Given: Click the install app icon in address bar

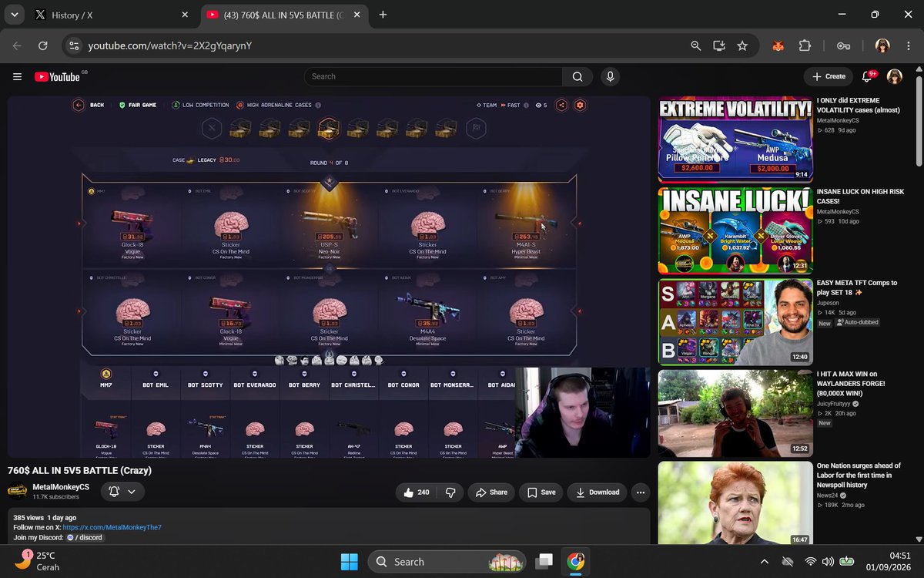Looking at the screenshot, I should point(719,45).
